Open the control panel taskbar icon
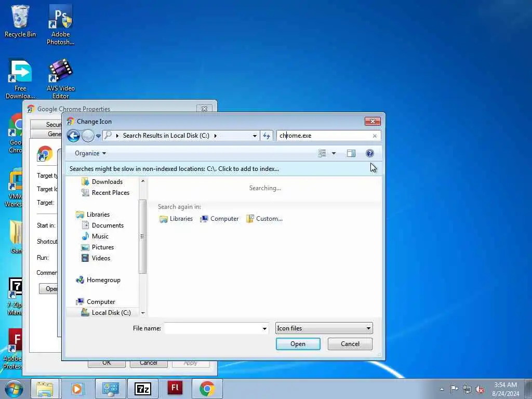 coord(110,389)
